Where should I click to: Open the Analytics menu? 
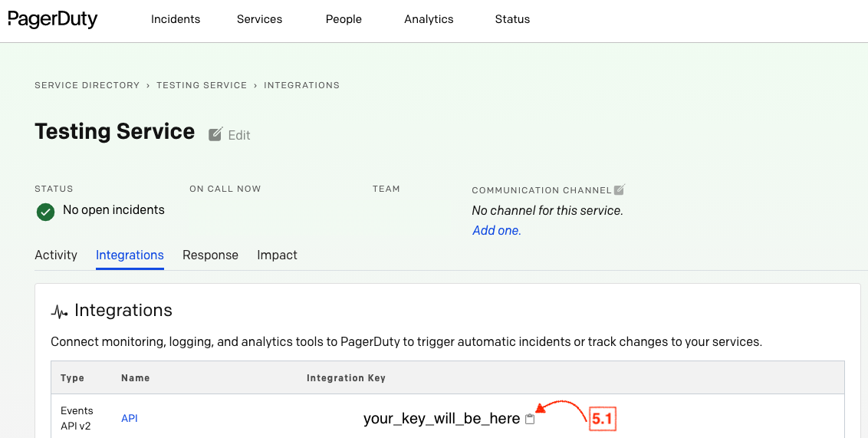tap(429, 19)
